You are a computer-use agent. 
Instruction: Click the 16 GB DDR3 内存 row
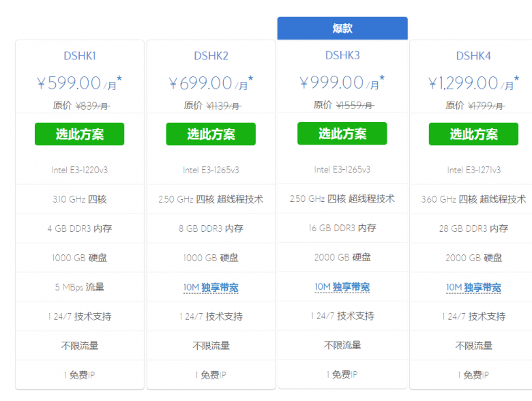coord(342,228)
